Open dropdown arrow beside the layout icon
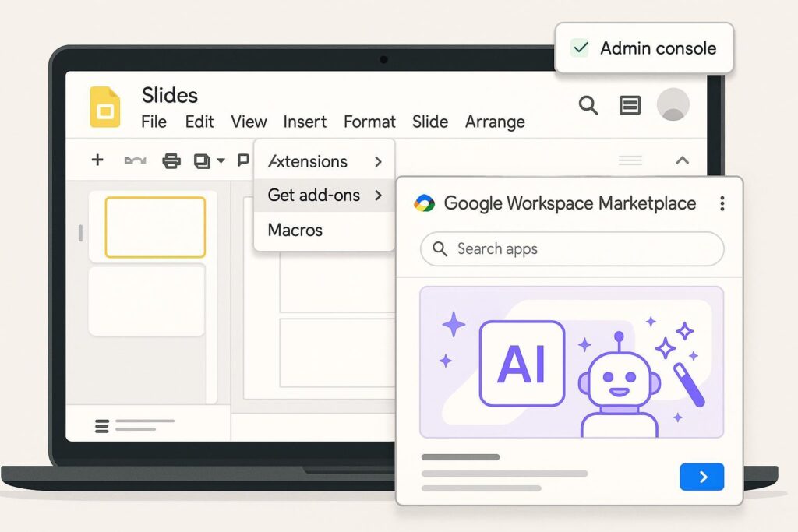The height and width of the screenshot is (532, 798). tap(221, 161)
